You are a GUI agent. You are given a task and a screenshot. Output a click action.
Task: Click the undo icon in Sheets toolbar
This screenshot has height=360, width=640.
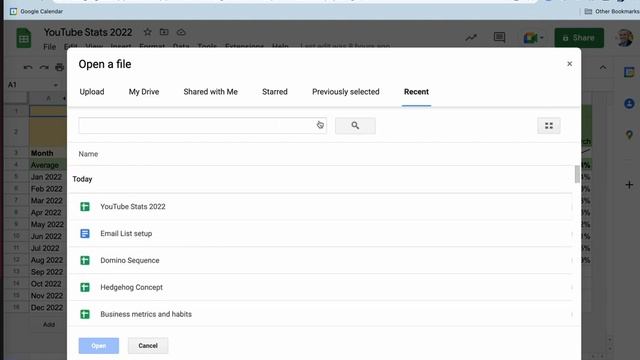coord(28,67)
